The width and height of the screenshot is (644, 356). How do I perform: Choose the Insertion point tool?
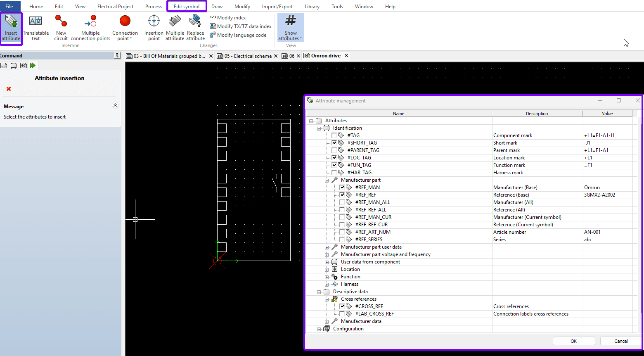[x=154, y=28]
